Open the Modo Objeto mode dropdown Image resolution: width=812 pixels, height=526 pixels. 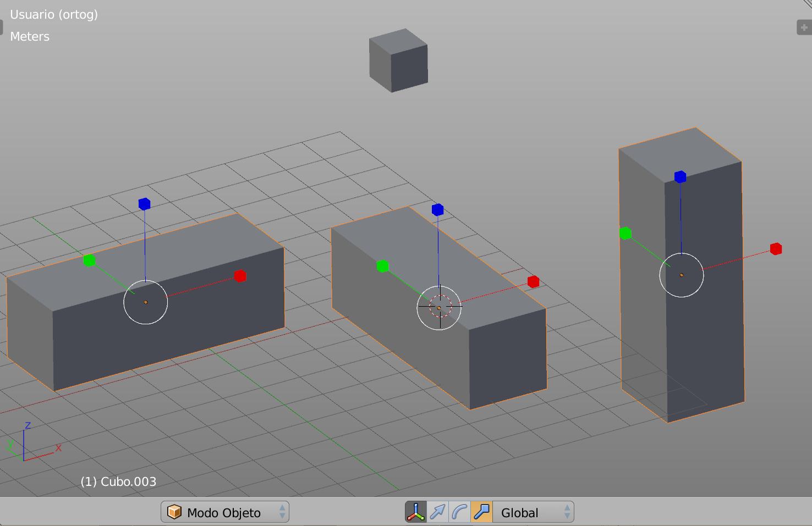(224, 512)
